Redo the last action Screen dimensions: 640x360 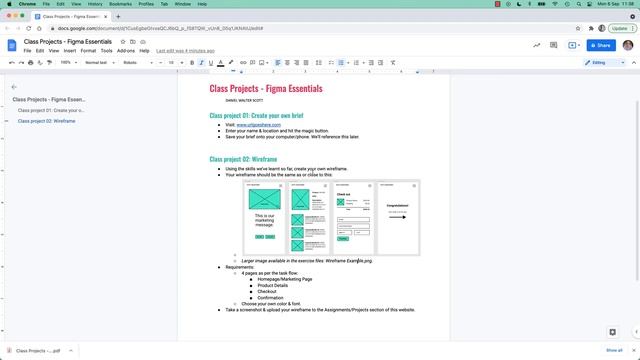pyautogui.click(x=21, y=63)
